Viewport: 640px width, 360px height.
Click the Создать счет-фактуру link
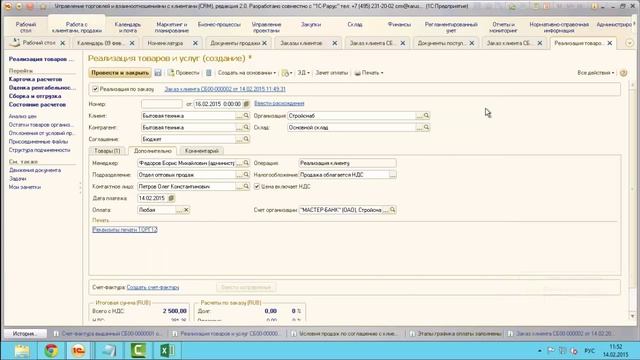tap(153, 287)
